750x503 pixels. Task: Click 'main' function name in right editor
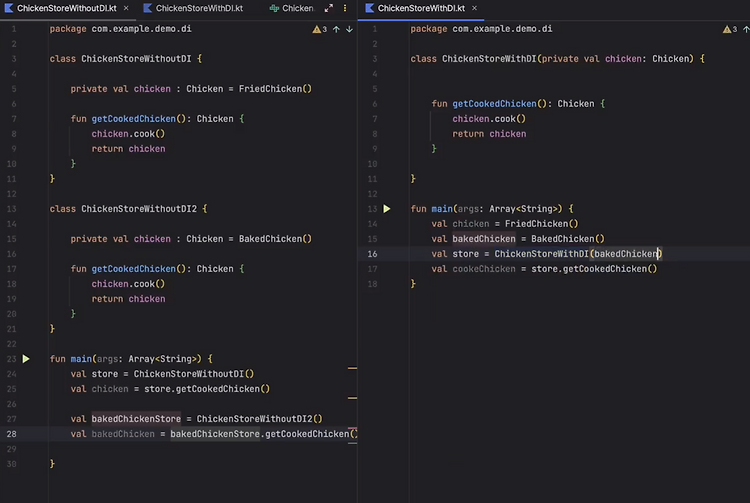point(441,208)
